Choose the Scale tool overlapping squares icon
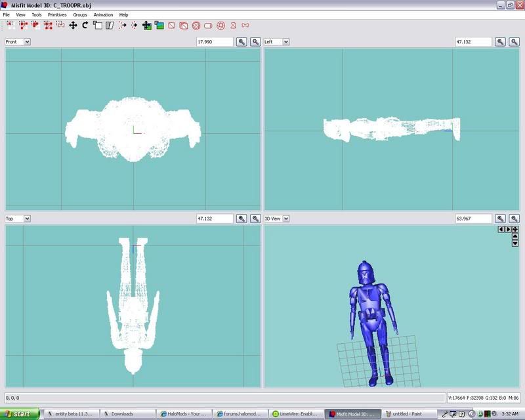 [97, 25]
